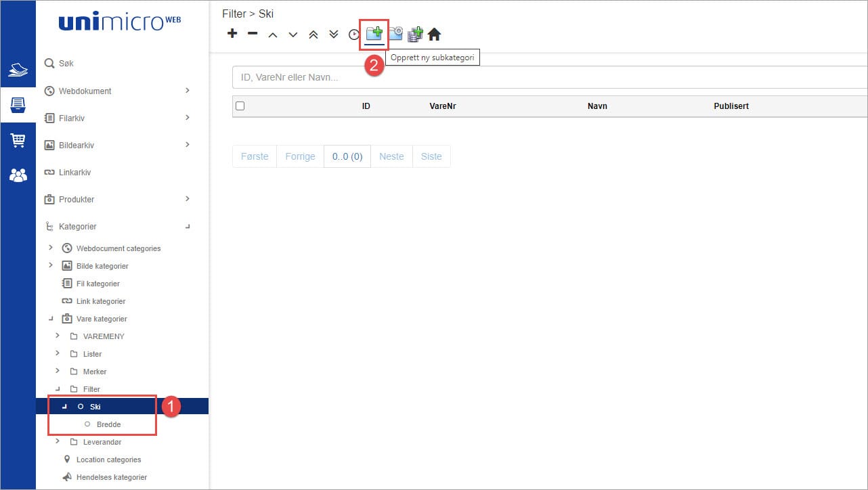
Task: Click the minus remove icon in toolbar
Action: 253,33
